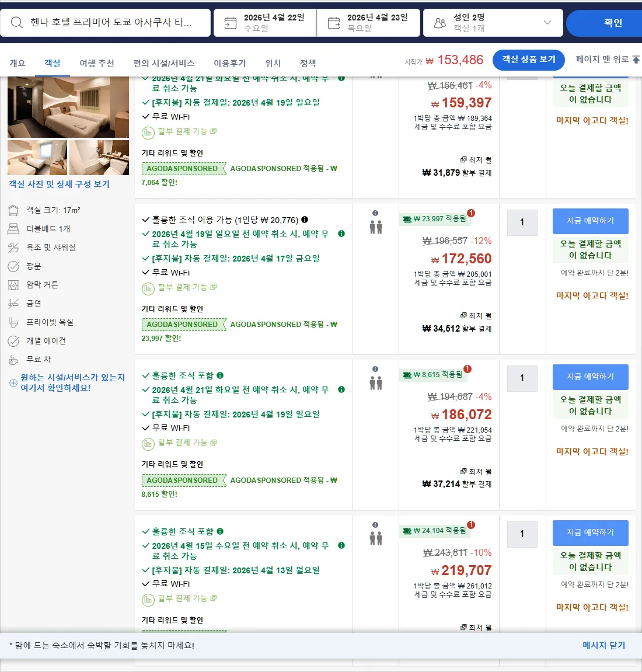
Task: Click the ₩8,615 적용됨 coupon badge
Action: [434, 375]
